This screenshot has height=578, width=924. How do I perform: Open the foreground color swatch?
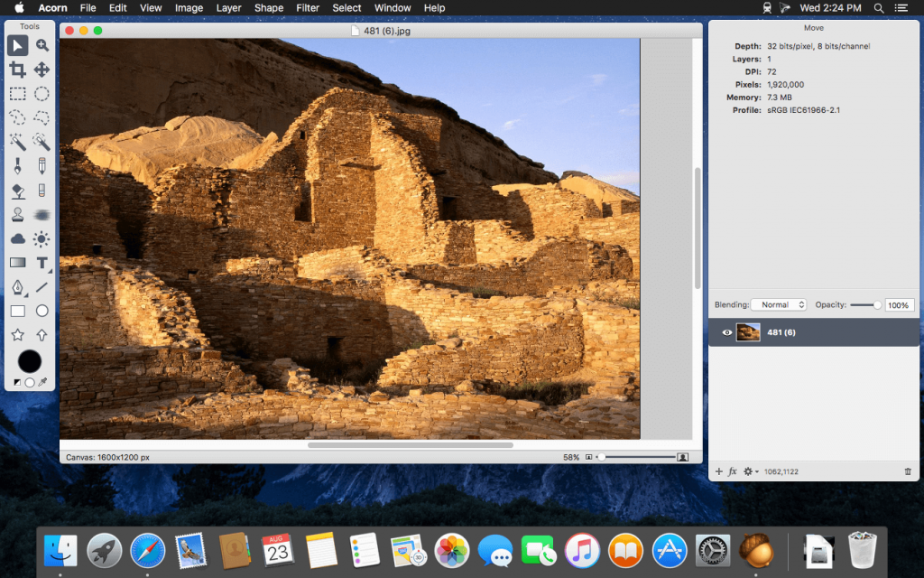click(30, 361)
